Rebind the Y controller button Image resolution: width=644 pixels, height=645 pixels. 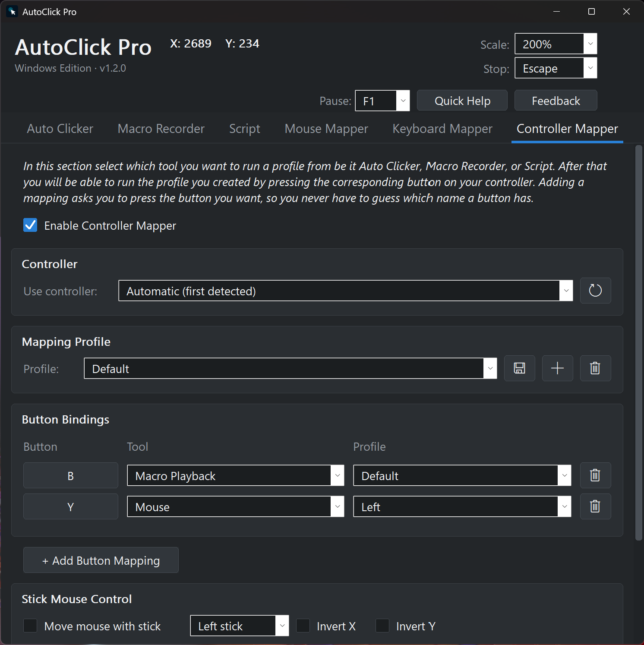(71, 506)
